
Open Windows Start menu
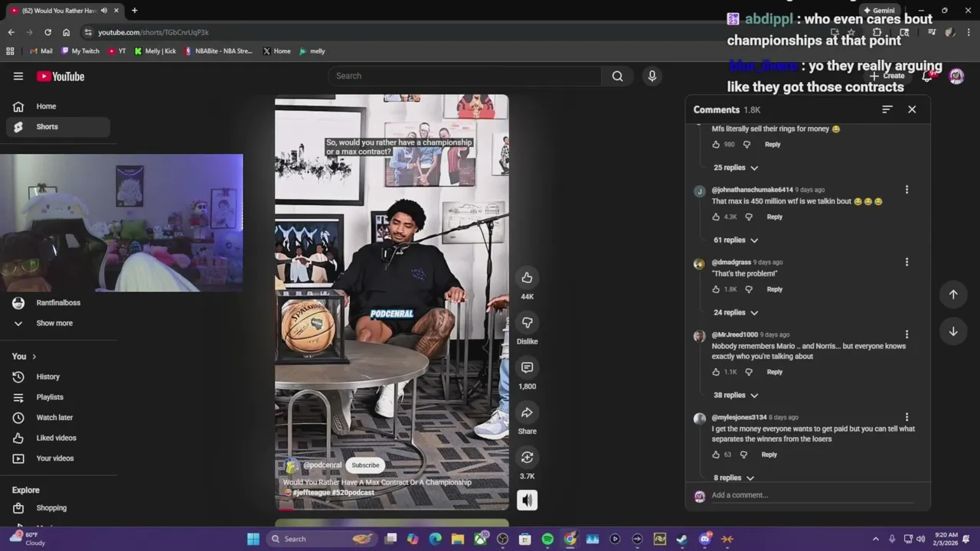pyautogui.click(x=253, y=539)
